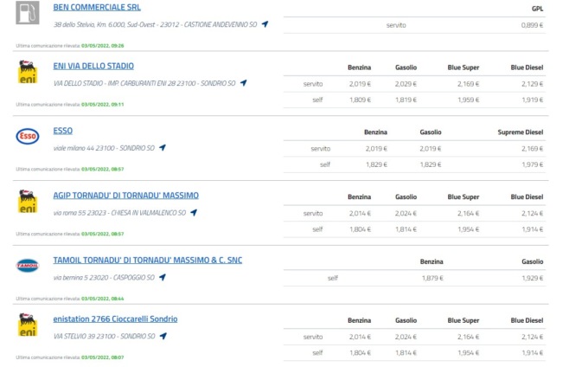Screen dimensions: 588x367
Task: Click the address via bernina 5 23020 - CASPOGGIO SO
Action: click(104, 277)
